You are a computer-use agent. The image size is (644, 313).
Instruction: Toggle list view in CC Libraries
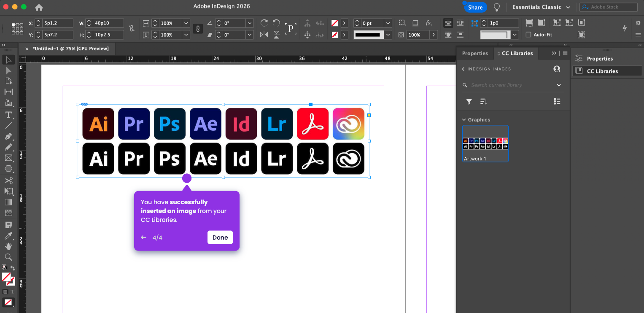click(x=557, y=101)
